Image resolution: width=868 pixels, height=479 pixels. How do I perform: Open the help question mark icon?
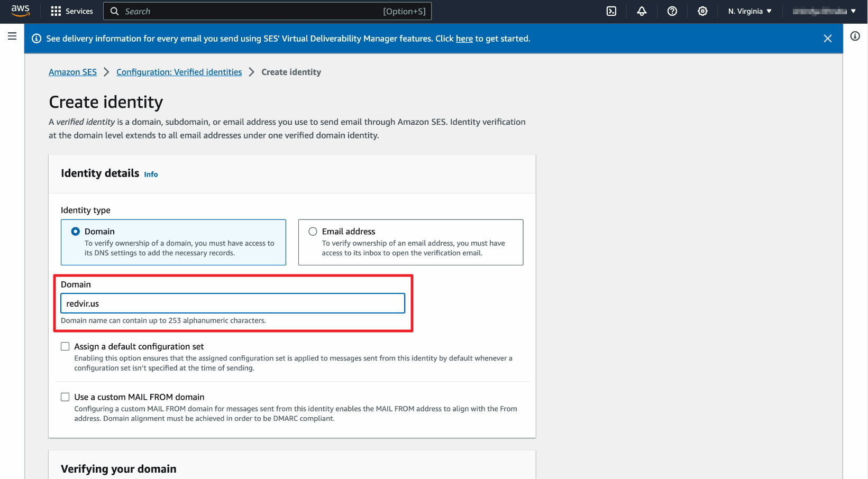point(672,11)
